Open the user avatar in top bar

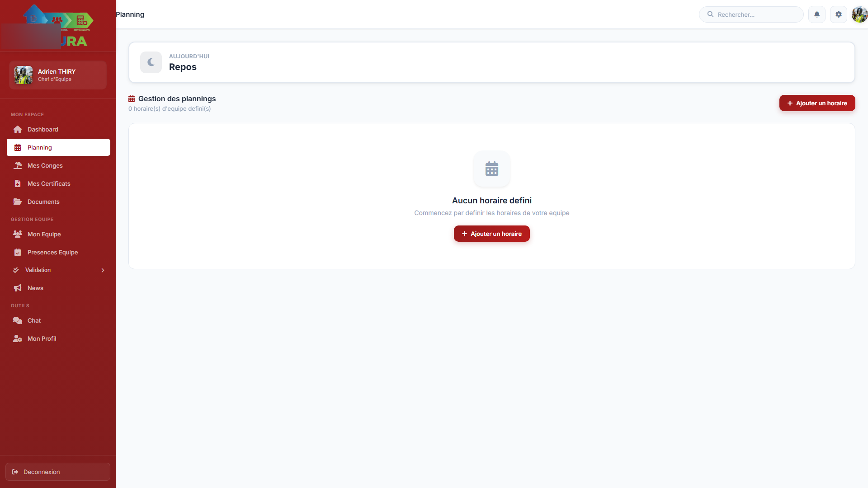pyautogui.click(x=859, y=14)
